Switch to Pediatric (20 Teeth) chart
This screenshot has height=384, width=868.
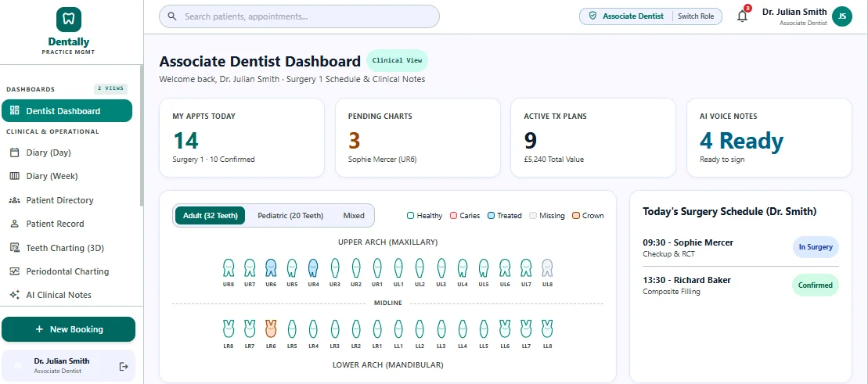(290, 216)
